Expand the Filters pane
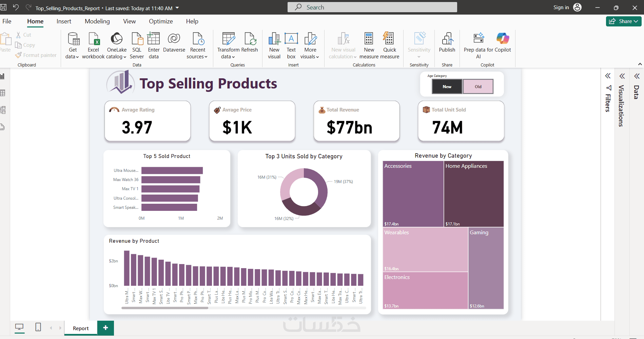 click(x=608, y=76)
